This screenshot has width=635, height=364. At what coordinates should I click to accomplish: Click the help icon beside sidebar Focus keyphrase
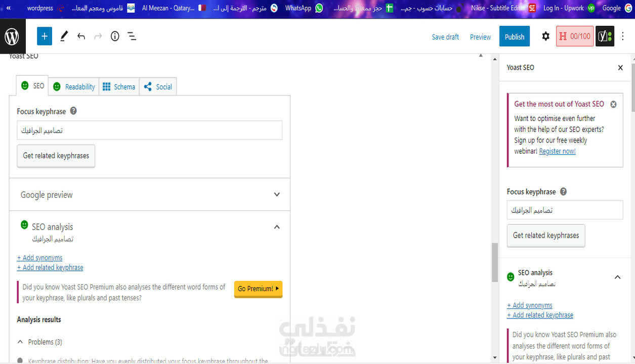[x=563, y=192]
